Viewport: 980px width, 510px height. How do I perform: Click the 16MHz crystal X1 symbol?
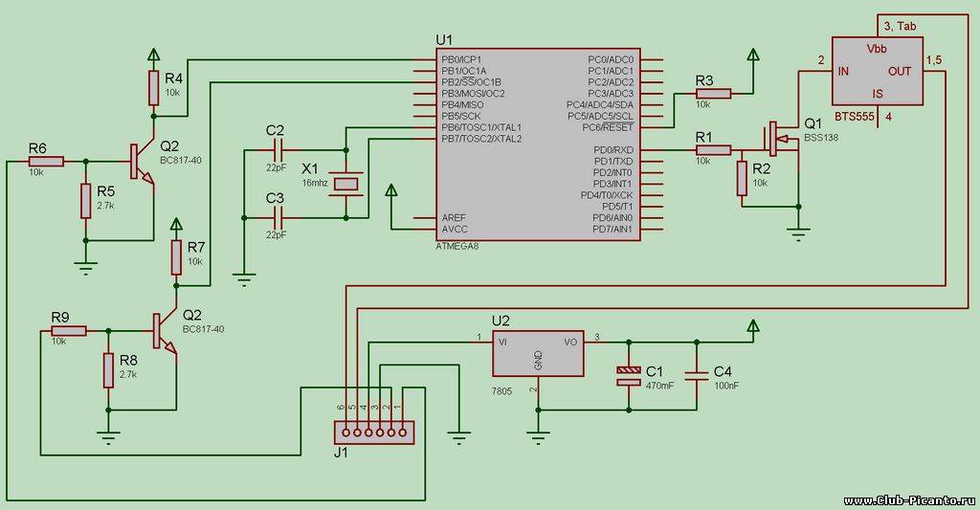click(x=345, y=184)
